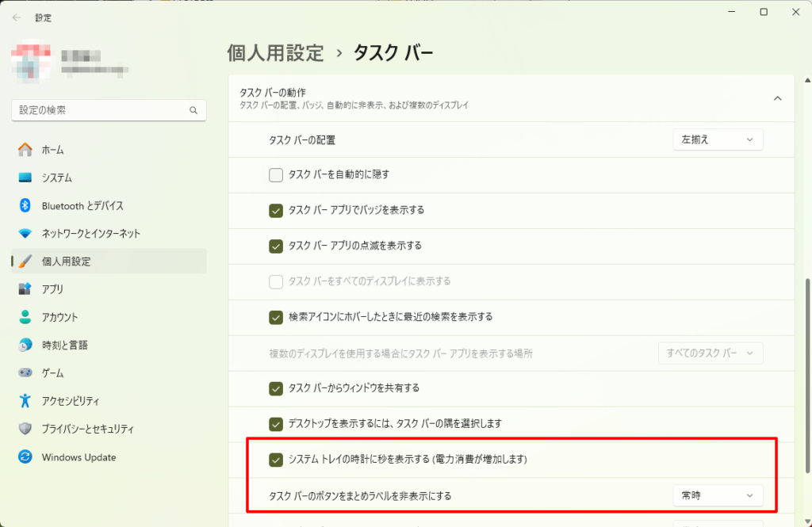Click 個人用設定 in the breadcrumb header

[275, 53]
